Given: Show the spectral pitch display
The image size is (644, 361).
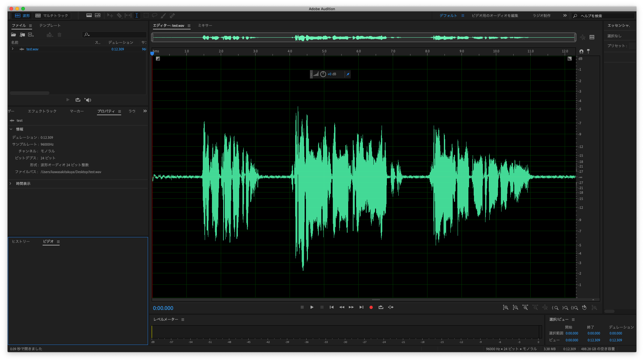Looking at the screenshot, I should click(x=98, y=15).
